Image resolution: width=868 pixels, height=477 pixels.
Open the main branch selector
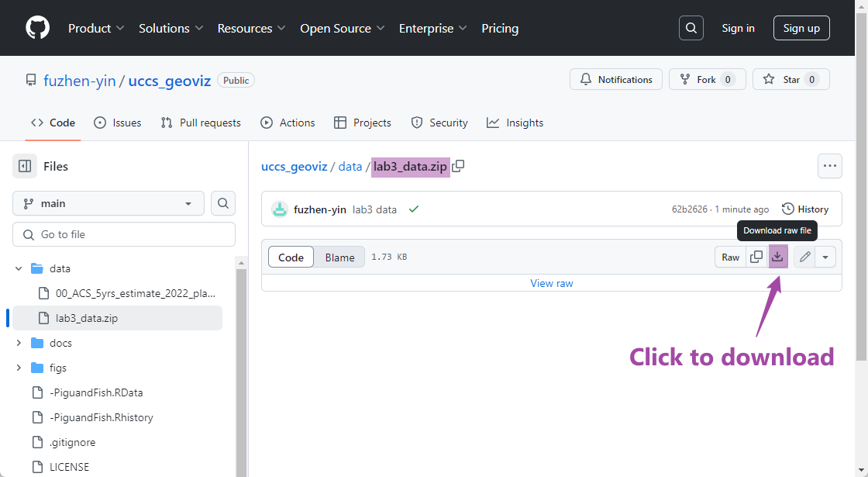(108, 203)
